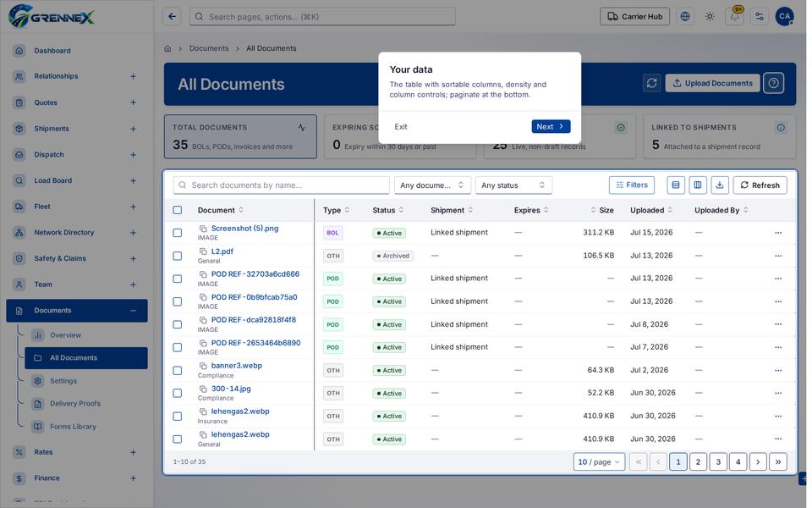Viewport: 812px width, 508px height.
Task: Check the L2.pdf row checkbox
Action: point(178,256)
